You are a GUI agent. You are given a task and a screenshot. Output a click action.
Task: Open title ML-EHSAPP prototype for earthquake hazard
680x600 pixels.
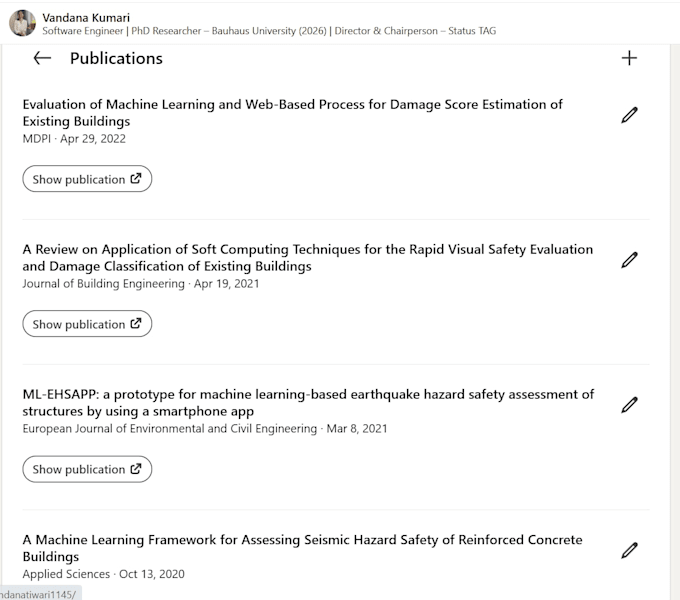coord(308,403)
